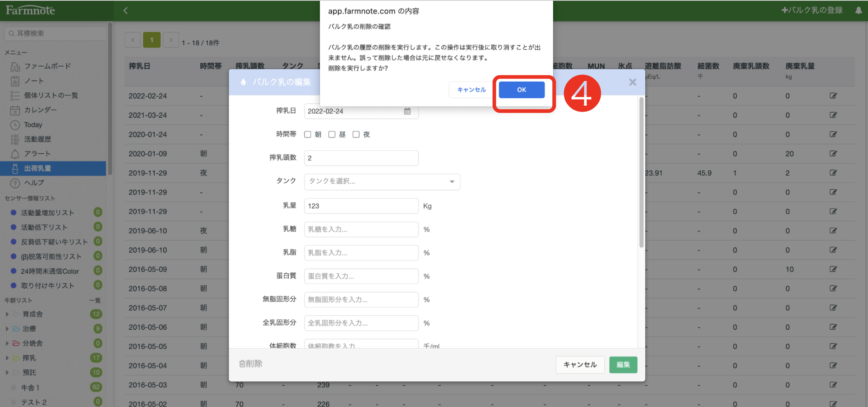Edit icon for 2022-02-24 row

[833, 96]
